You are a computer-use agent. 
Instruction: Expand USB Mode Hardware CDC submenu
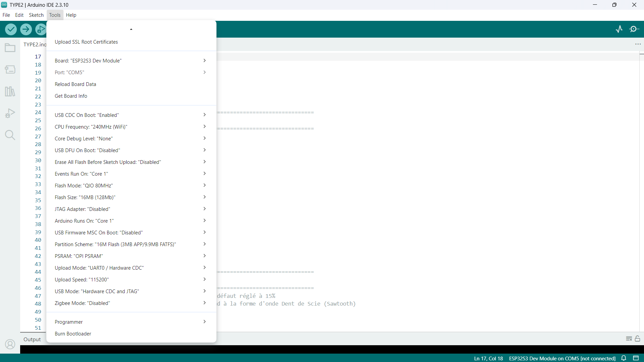[x=131, y=291]
